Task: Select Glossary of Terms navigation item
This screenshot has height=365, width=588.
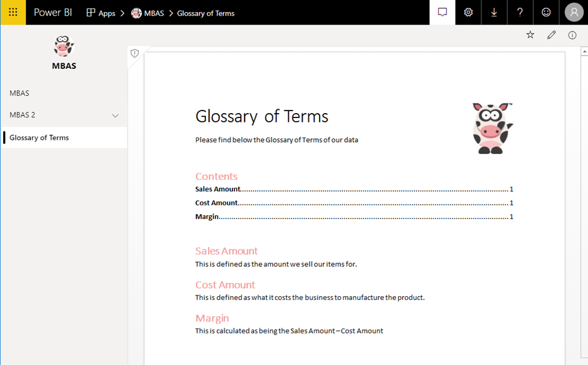Action: click(39, 138)
